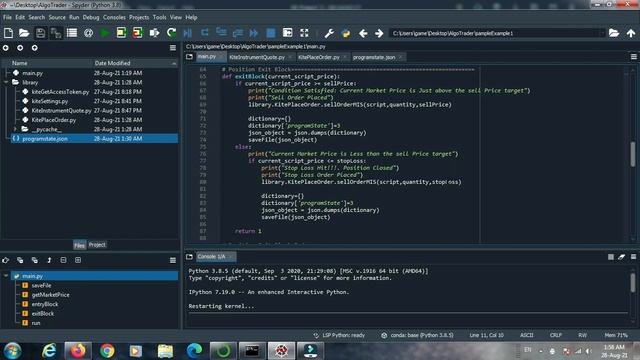Collapse the main.py node in the outline
The image size is (640, 360).
pos(6,276)
